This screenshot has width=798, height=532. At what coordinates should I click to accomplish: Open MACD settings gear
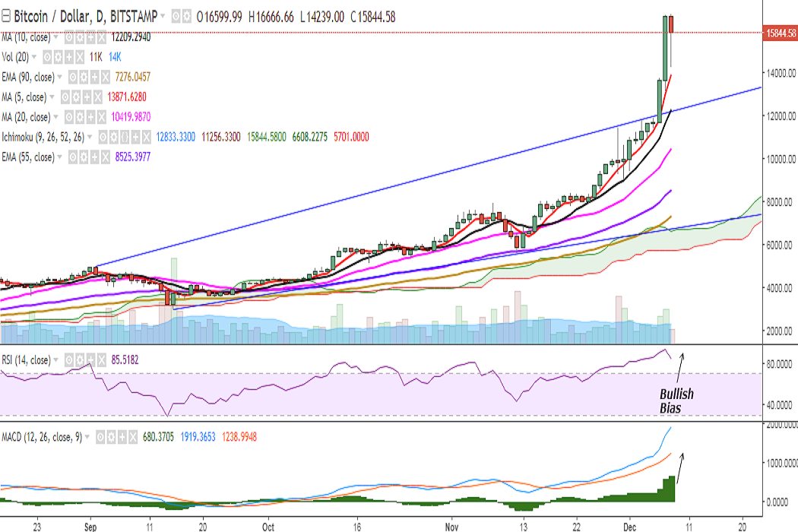click(x=111, y=437)
